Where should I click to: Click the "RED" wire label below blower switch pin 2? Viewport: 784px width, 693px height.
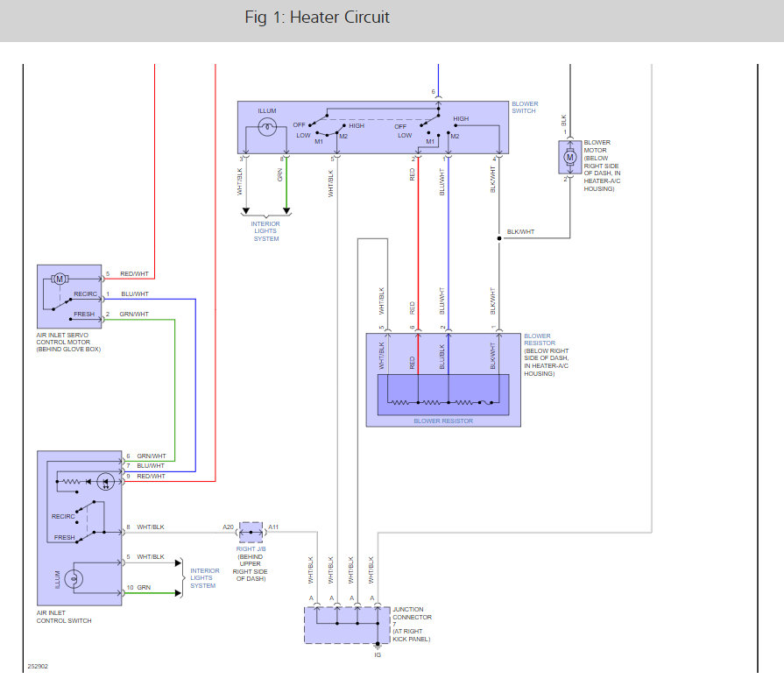(x=413, y=174)
